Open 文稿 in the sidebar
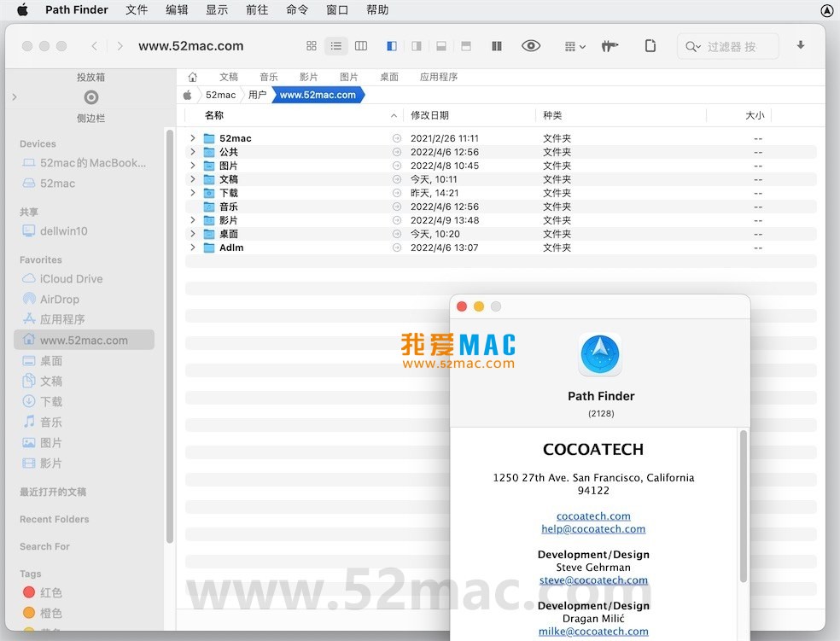Screen dimensions: 840x641 [43, 382]
